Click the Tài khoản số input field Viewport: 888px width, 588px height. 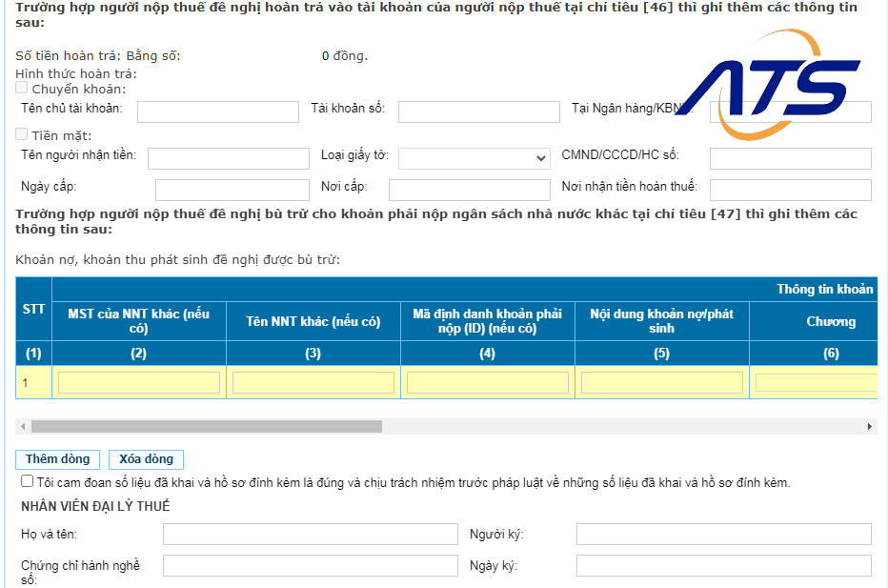(x=478, y=112)
